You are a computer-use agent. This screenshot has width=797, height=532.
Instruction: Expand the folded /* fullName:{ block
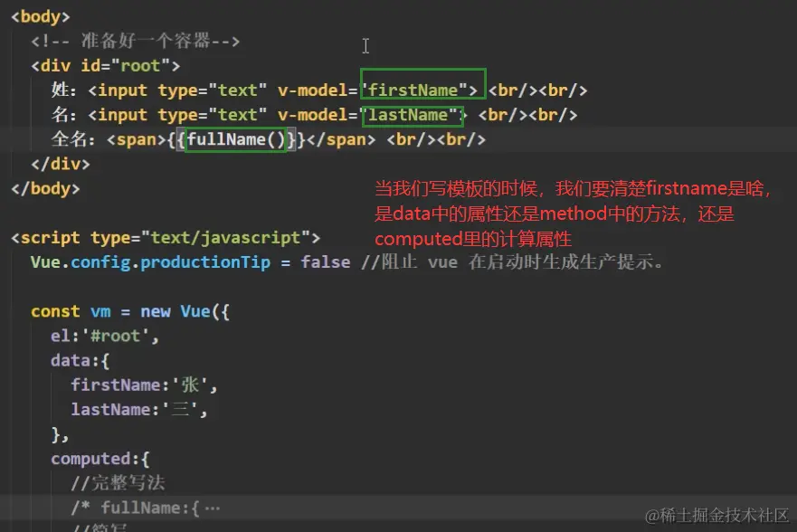pyautogui.click(x=212, y=508)
